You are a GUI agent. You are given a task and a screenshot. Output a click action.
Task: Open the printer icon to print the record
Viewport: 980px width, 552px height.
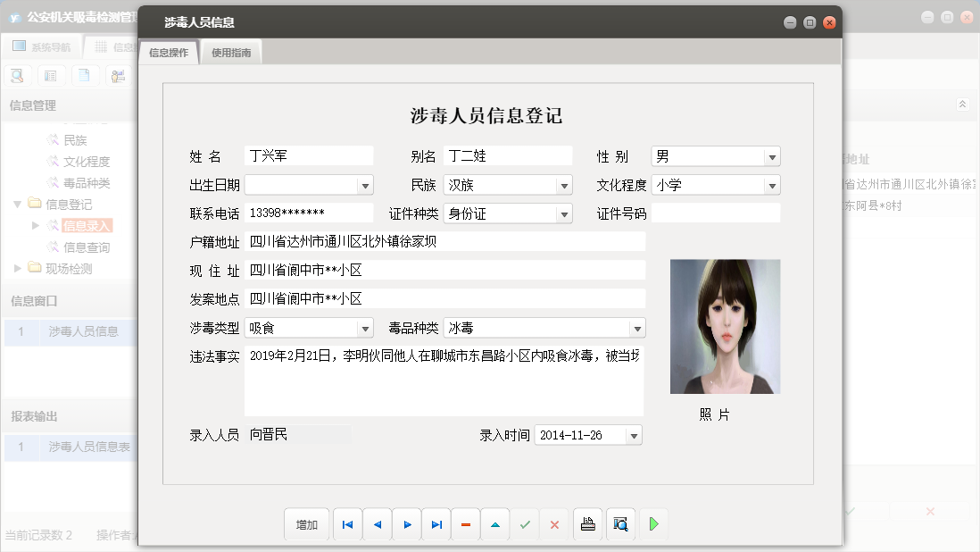tap(587, 524)
